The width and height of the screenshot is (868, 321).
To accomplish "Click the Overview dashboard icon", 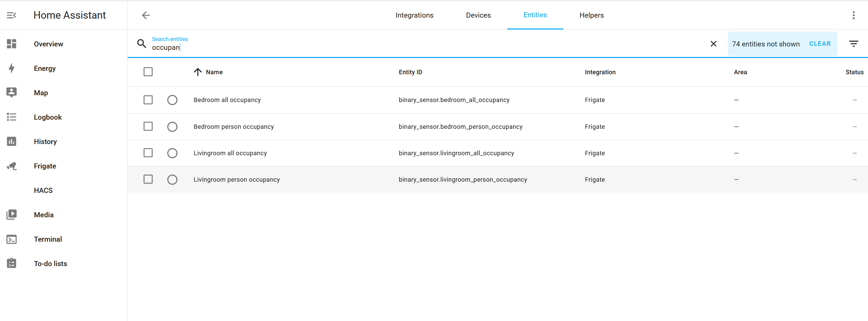I will tap(12, 44).
